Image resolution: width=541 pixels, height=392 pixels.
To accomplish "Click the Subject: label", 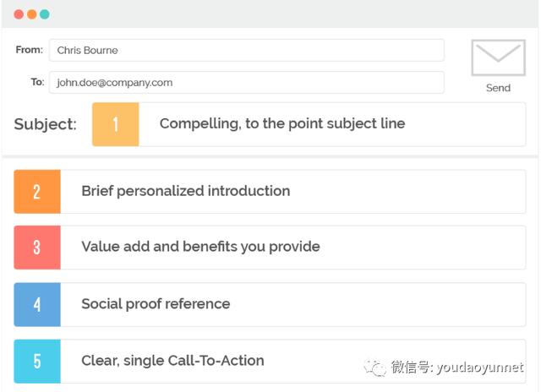I will [x=45, y=124].
